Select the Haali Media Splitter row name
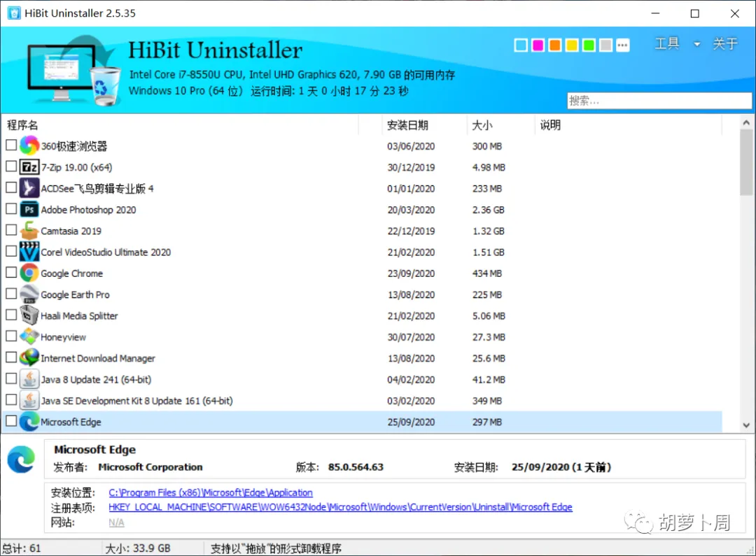Screen dimensions: 756x556 [79, 315]
